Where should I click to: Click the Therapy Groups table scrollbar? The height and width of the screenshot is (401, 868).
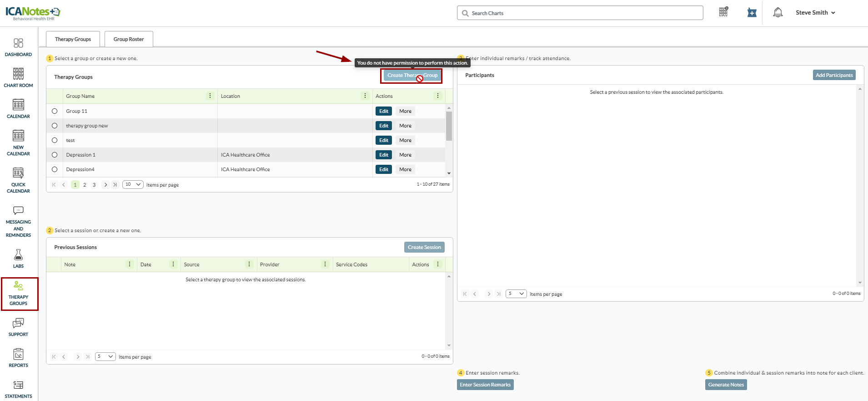pos(449,127)
